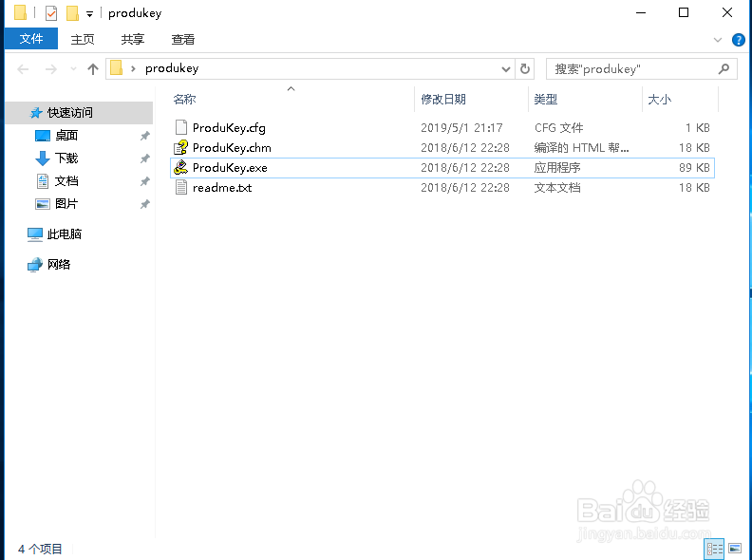
Task: Click the Properties quick access icon
Action: (x=51, y=13)
